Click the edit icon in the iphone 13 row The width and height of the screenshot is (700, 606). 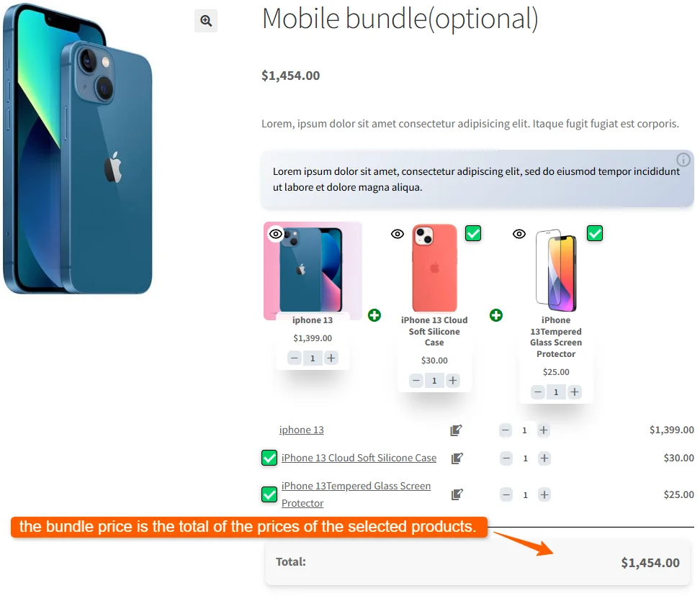click(x=456, y=430)
